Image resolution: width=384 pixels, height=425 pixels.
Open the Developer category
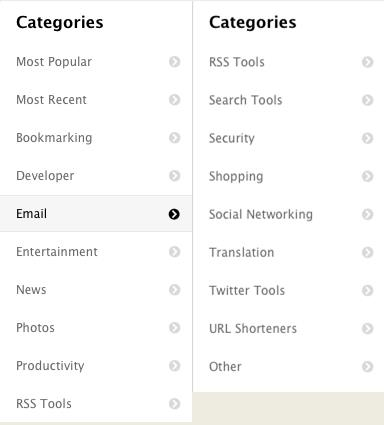[x=96, y=176]
